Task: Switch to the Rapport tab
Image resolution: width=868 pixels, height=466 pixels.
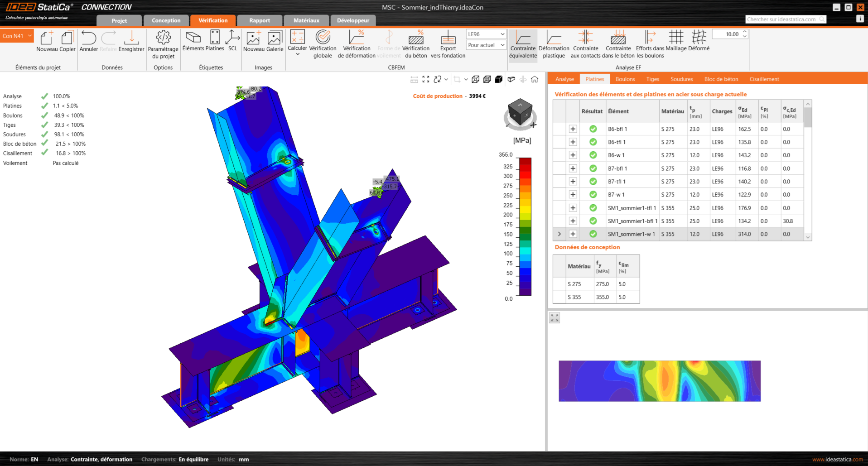Action: [x=259, y=20]
